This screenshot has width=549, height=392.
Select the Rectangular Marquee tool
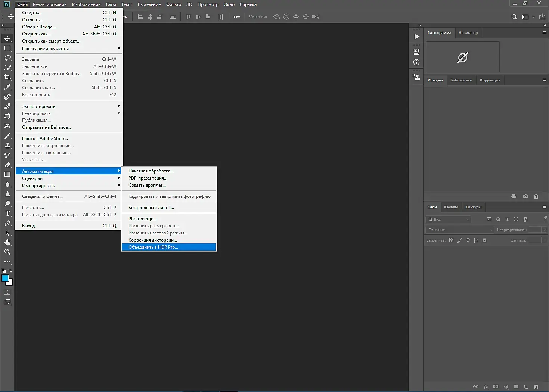coord(7,48)
